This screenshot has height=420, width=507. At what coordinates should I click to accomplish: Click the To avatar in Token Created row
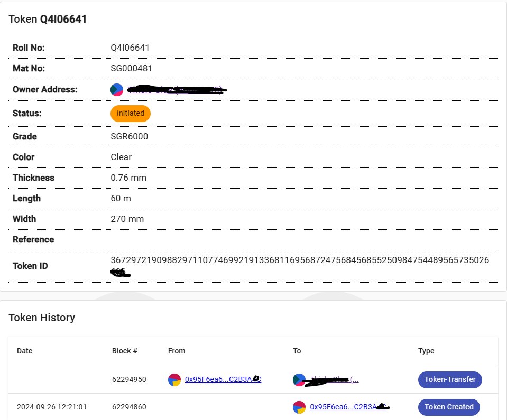point(299,407)
